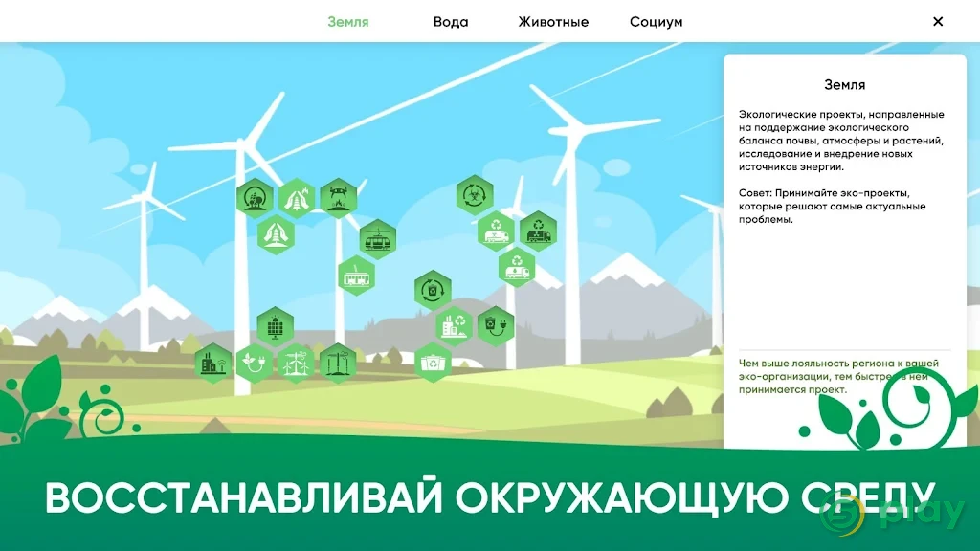Select the dark tall wind towers icon
Viewport: 980px width, 551px height.
pos(338,363)
